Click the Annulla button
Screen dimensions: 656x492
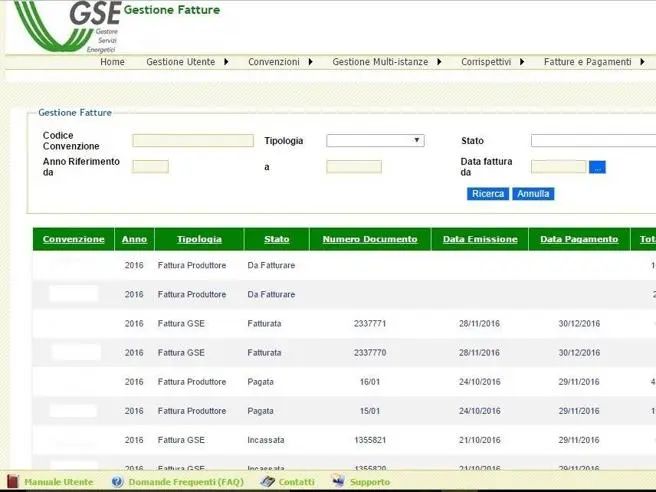coord(533,194)
